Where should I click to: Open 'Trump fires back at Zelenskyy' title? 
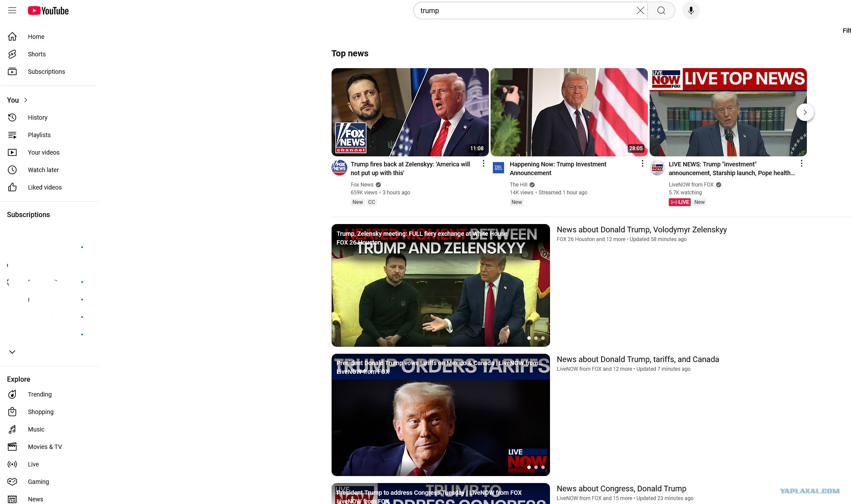pyautogui.click(x=410, y=169)
